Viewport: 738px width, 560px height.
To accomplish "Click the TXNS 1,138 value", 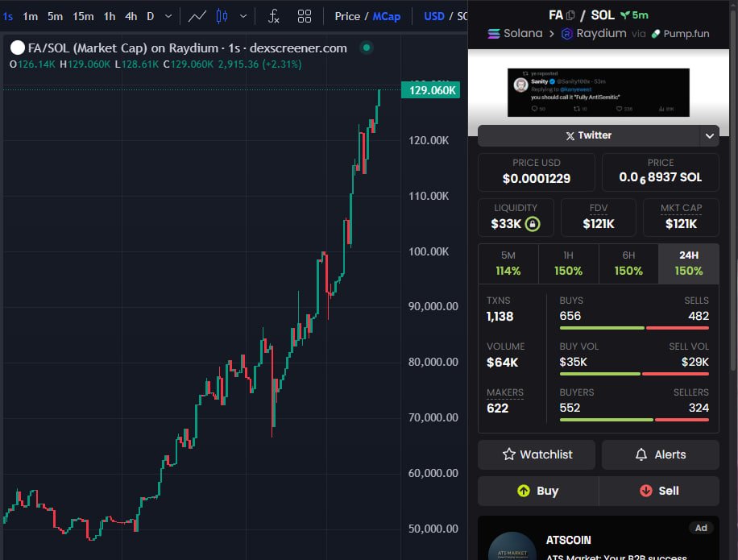I will pyautogui.click(x=500, y=317).
